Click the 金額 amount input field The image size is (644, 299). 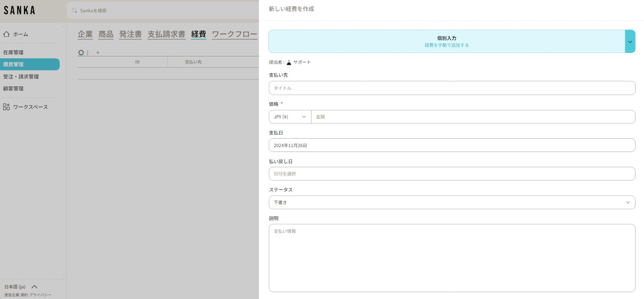click(473, 117)
